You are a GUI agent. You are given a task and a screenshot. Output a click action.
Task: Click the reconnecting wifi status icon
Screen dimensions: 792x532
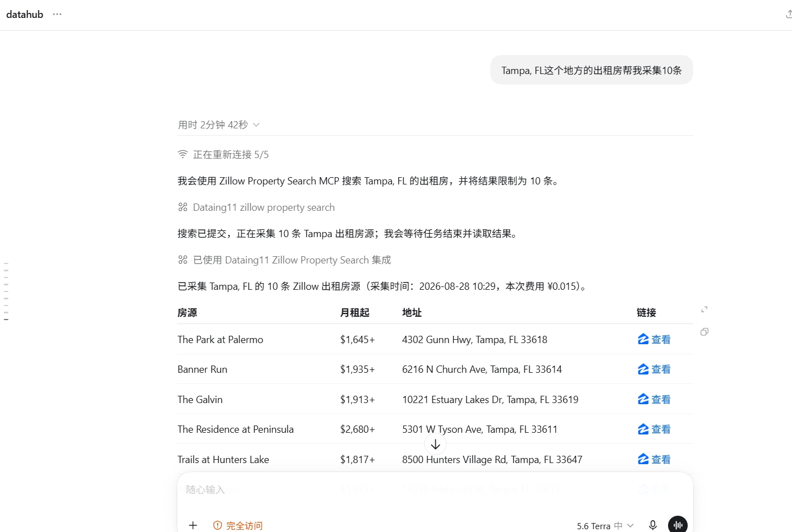click(183, 154)
